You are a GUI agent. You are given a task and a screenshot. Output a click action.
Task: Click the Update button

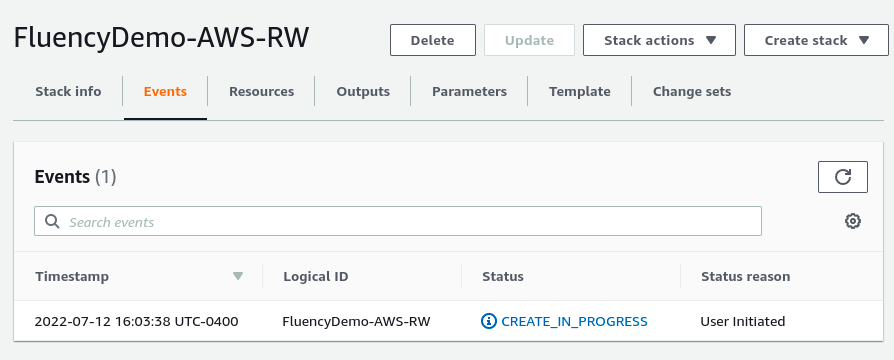[x=529, y=40]
